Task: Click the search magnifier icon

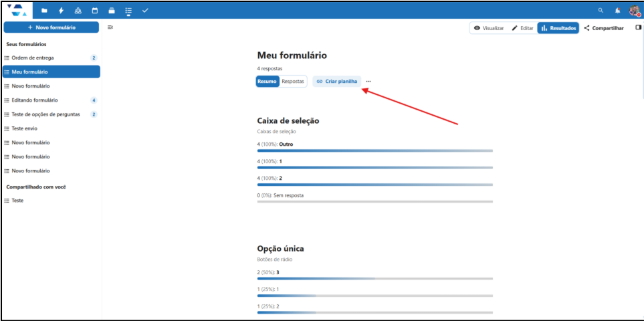Action: click(601, 11)
